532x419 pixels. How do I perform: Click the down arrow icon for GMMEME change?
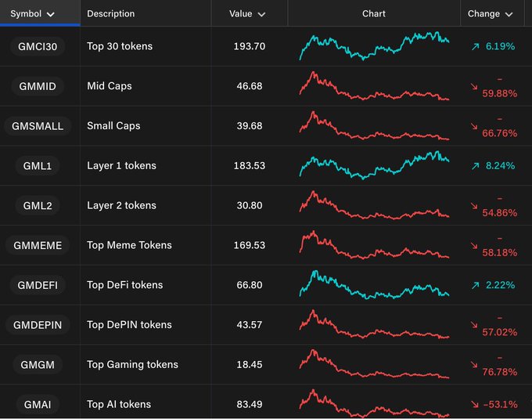click(x=474, y=245)
